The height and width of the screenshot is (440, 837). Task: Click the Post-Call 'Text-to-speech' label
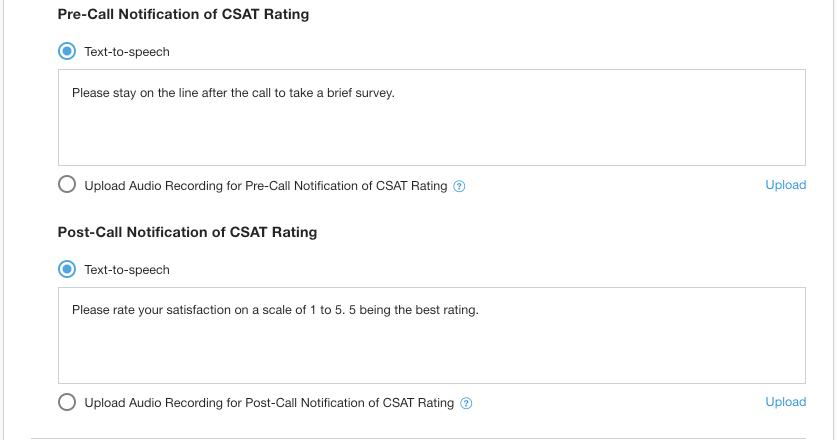coord(127,270)
